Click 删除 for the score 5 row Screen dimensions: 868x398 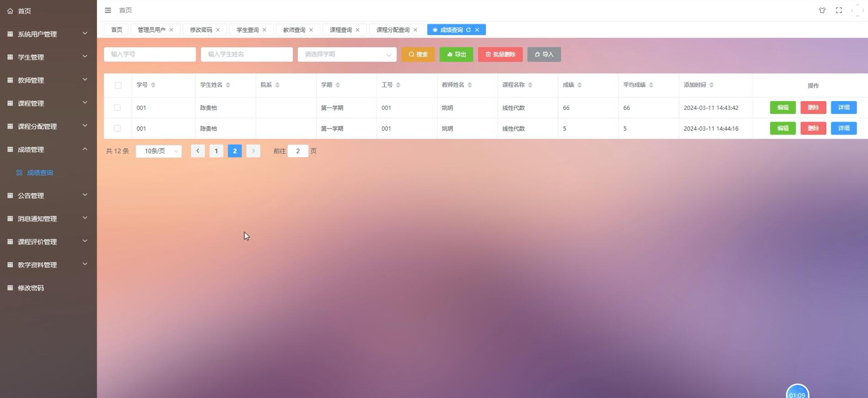[813, 128]
